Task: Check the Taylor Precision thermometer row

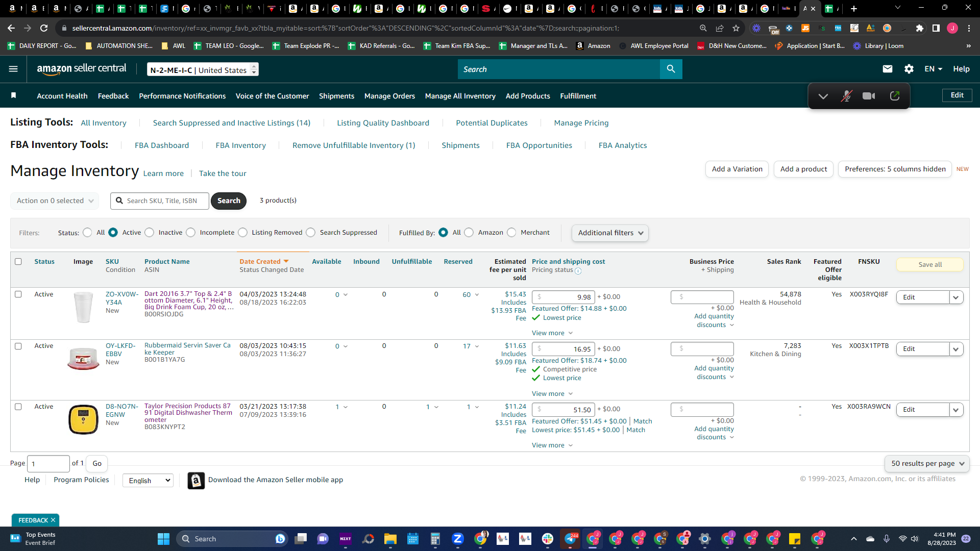Action: (18, 407)
